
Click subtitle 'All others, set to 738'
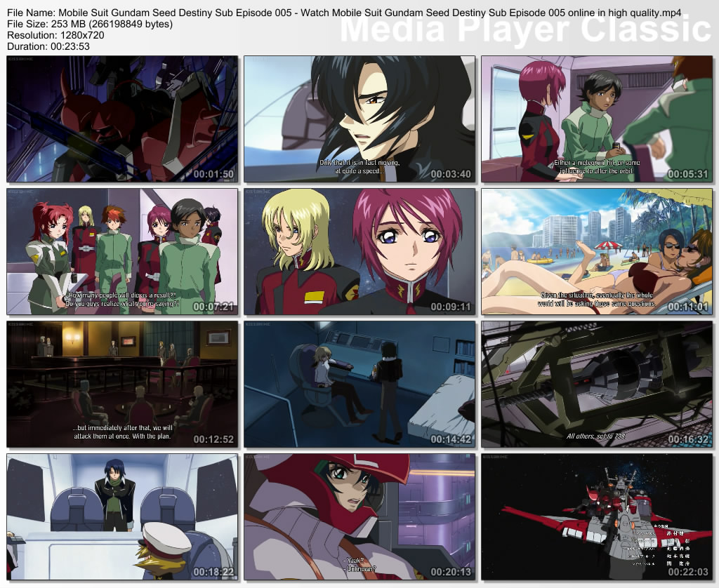595,436
